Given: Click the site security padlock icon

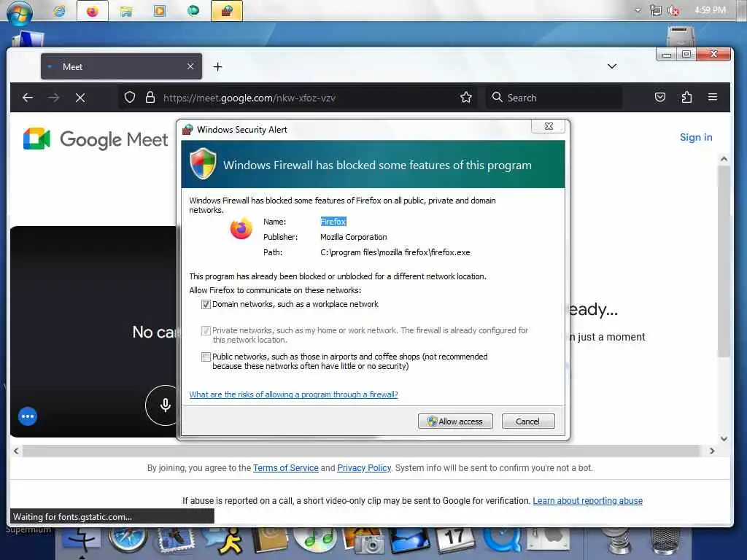Looking at the screenshot, I should click(150, 98).
